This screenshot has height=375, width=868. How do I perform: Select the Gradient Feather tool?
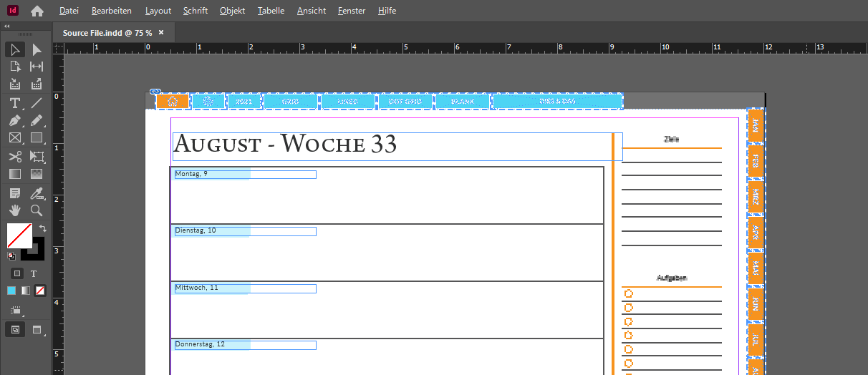pos(37,173)
